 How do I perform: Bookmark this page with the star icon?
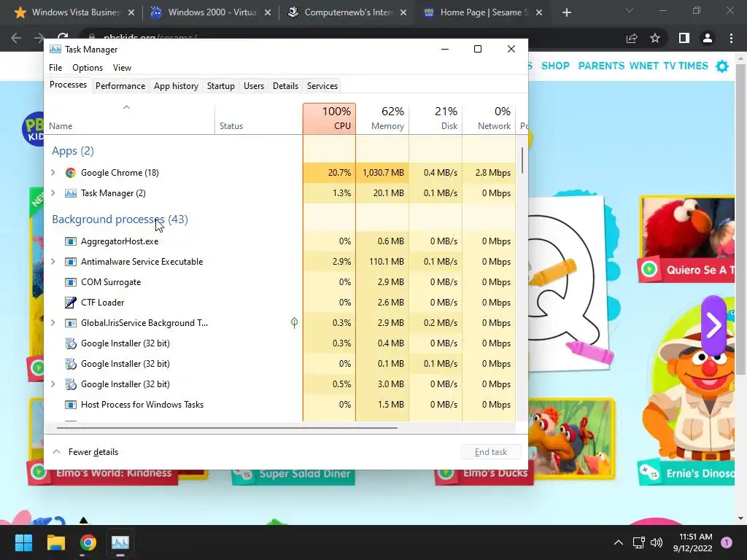click(x=655, y=38)
